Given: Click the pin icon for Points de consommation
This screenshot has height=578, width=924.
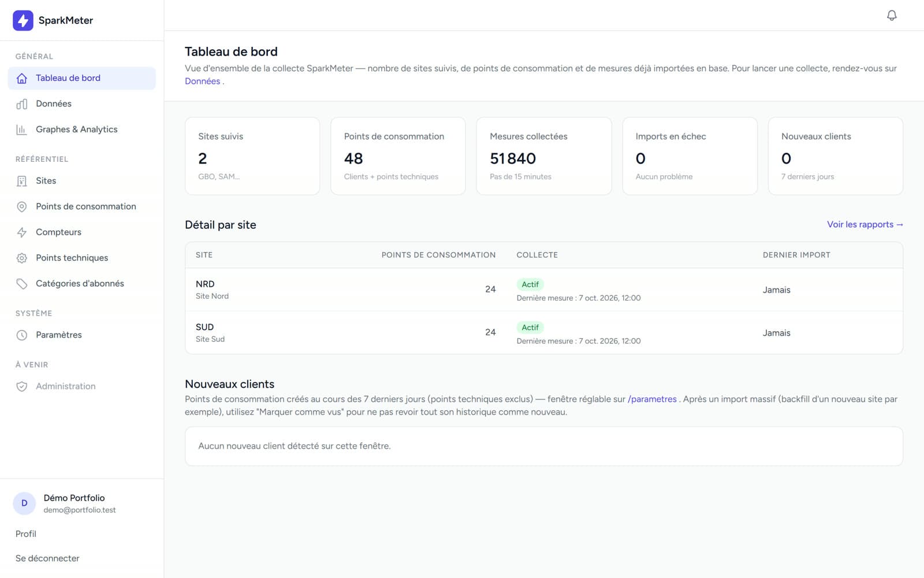Looking at the screenshot, I should [22, 206].
